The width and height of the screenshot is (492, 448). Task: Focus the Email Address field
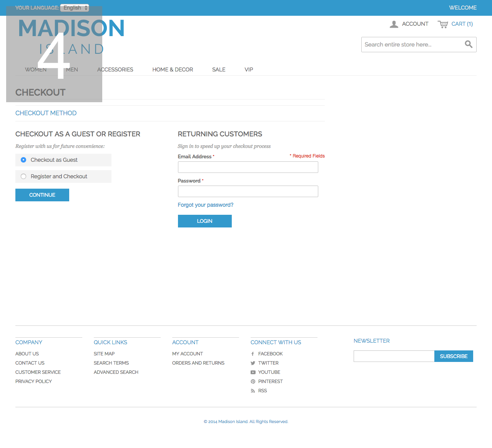coord(248,167)
